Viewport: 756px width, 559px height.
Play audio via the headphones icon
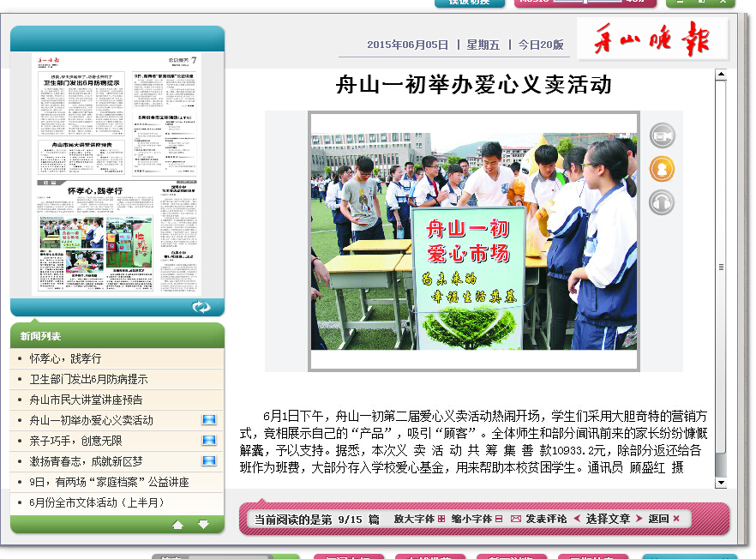[662, 202]
